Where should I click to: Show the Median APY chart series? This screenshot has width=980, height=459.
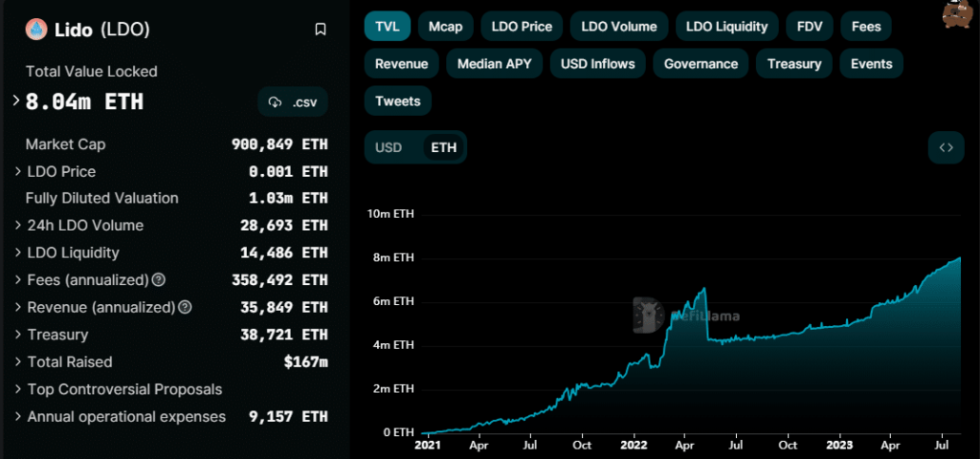click(x=494, y=64)
